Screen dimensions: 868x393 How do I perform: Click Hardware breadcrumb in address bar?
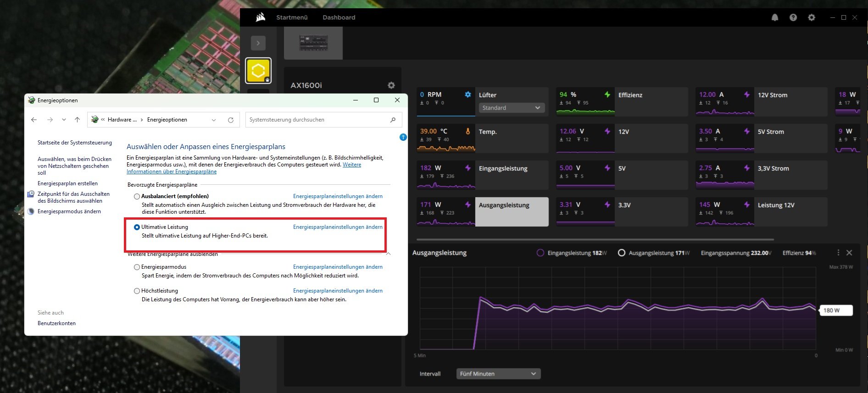pos(122,120)
